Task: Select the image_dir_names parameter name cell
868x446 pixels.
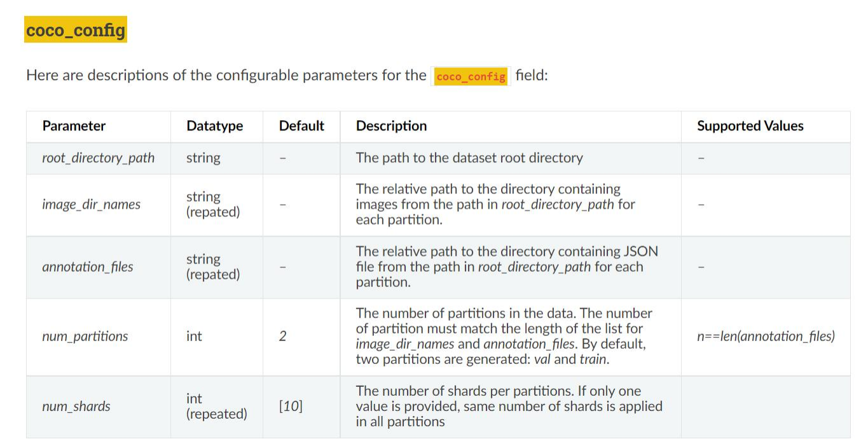Action: (91, 204)
